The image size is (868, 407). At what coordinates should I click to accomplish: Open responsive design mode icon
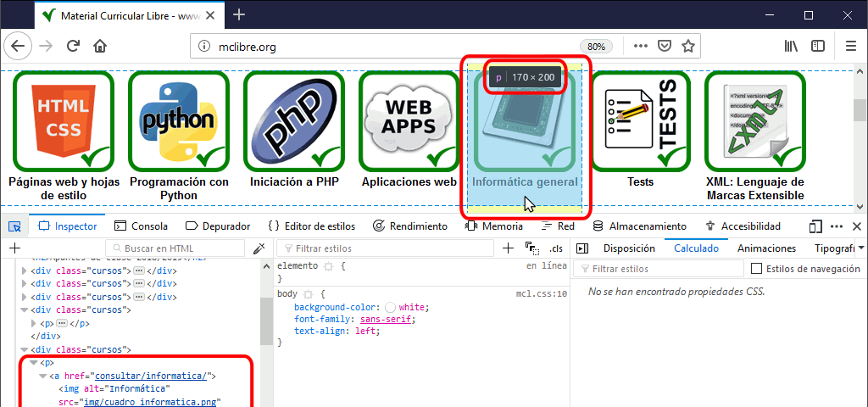coord(815,226)
